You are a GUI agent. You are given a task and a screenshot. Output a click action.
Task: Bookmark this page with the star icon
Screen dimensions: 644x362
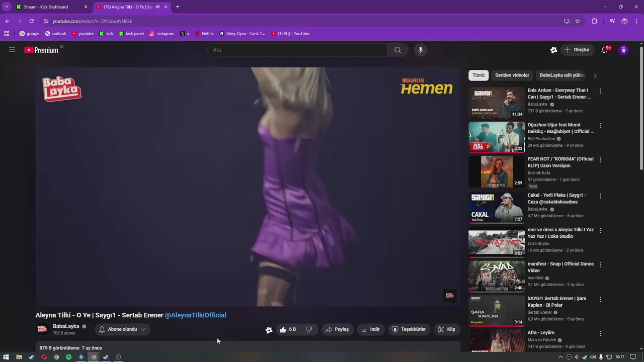pos(578,21)
